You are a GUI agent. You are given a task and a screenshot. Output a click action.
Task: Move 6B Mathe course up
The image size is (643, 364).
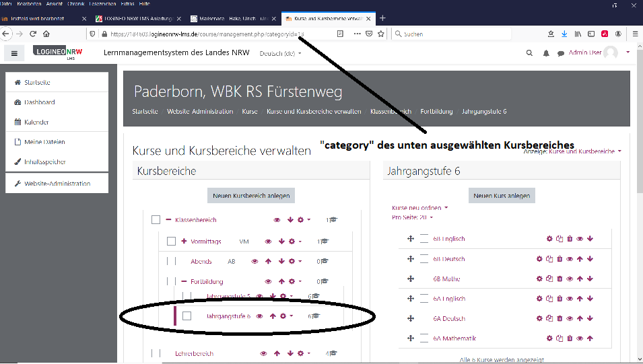click(580, 279)
